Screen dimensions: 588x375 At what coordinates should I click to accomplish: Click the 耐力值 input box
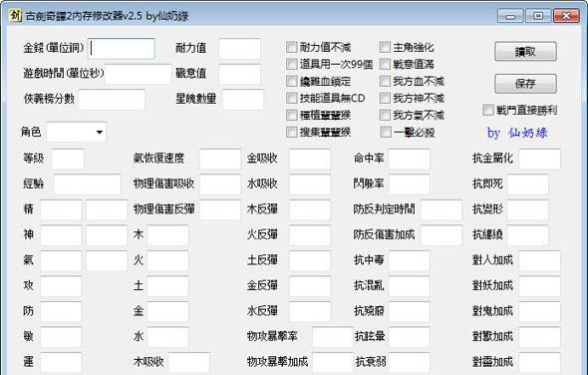click(x=239, y=49)
